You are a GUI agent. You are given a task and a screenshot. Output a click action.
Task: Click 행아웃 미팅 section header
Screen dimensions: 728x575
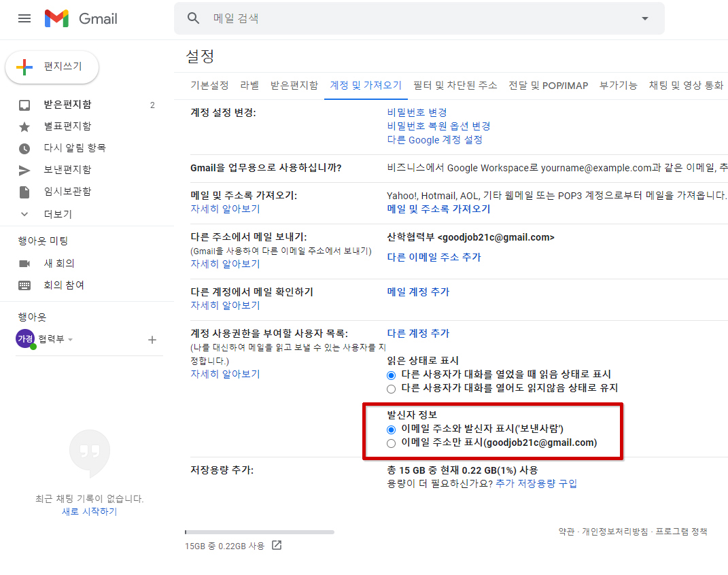pos(44,241)
